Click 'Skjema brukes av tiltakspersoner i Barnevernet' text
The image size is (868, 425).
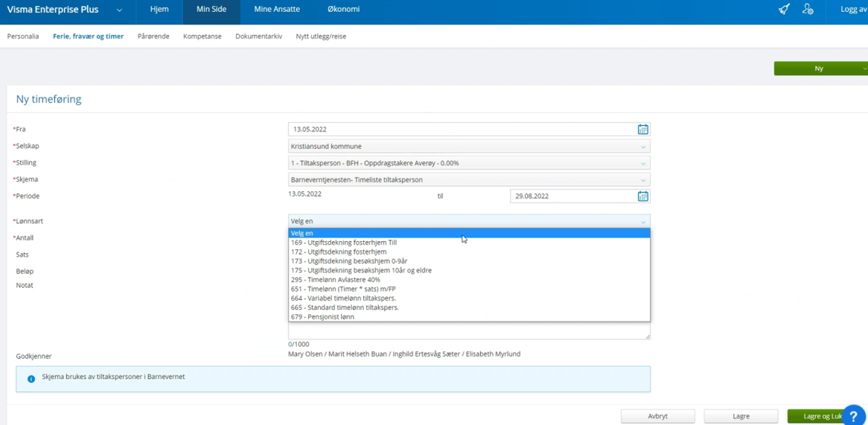pos(113,377)
